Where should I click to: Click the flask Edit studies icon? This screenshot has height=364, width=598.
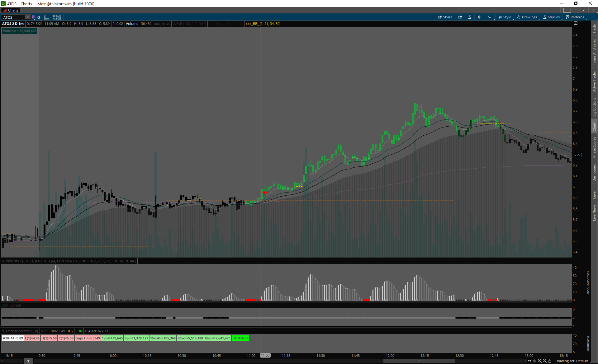coord(470,17)
